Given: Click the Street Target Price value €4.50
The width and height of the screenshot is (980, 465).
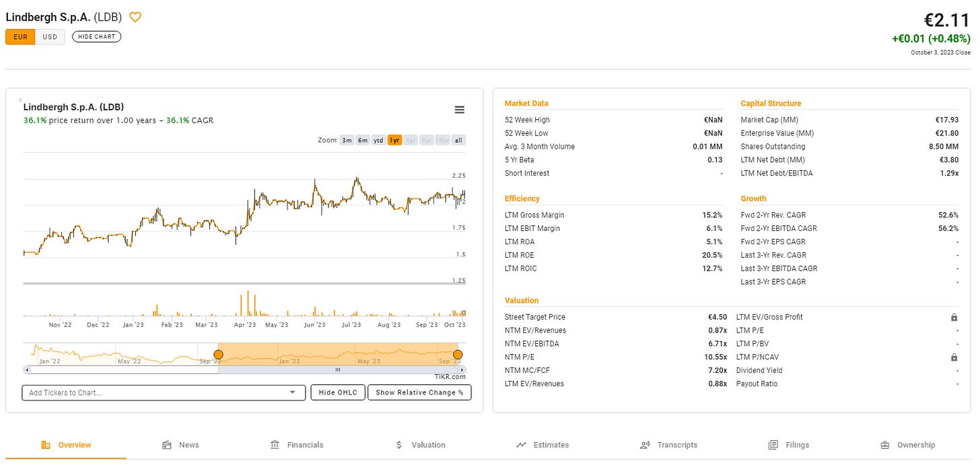Looking at the screenshot, I should [716, 317].
